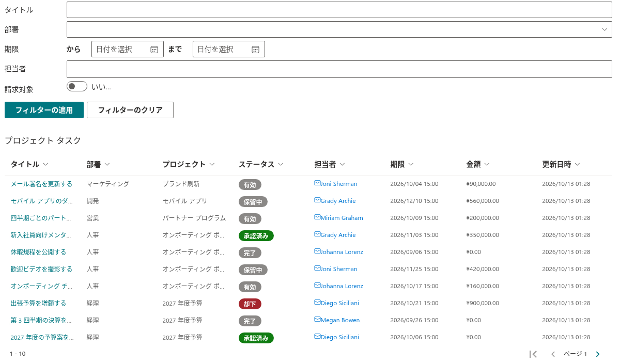Click the ¥560,000.00 amount cell
Viewport: 620px width, 364px height.
(483, 201)
